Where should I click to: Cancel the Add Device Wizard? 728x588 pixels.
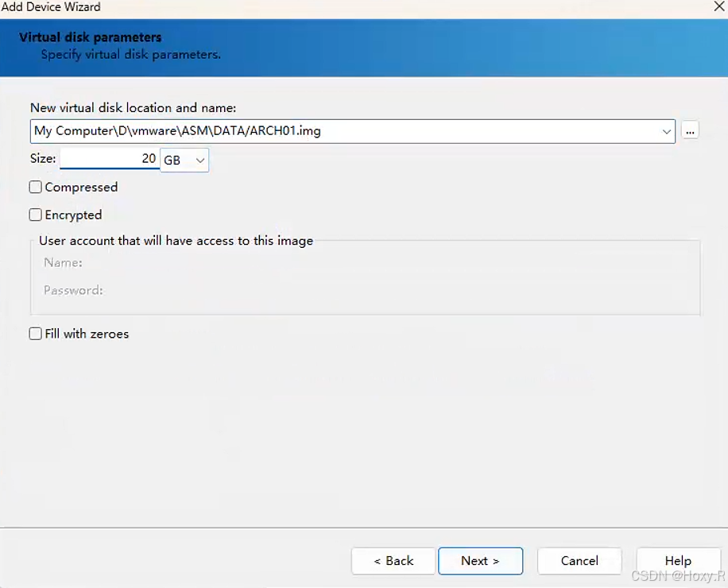[579, 561]
